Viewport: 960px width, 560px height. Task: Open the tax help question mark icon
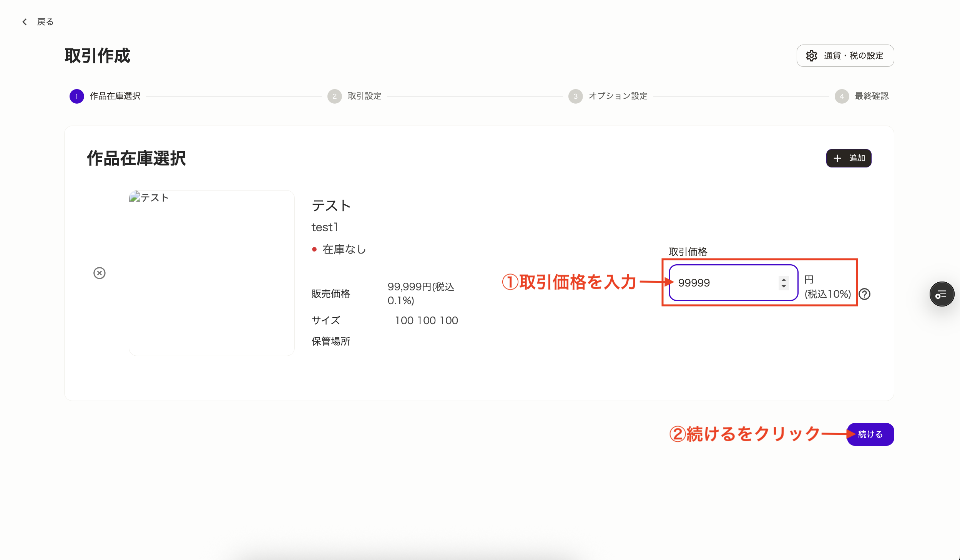coord(865,294)
